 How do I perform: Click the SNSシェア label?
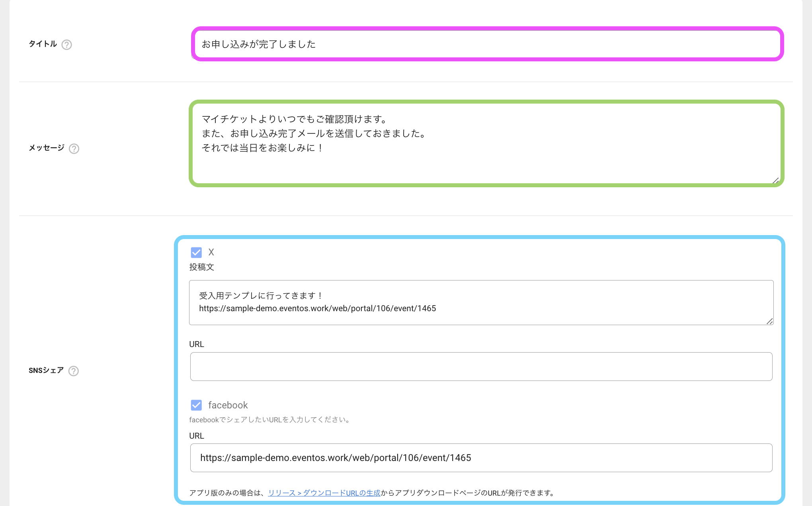(x=46, y=371)
